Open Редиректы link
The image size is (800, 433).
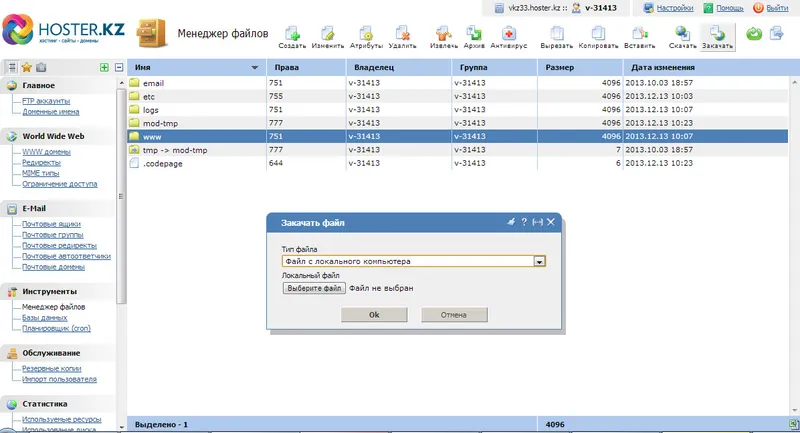point(41,163)
